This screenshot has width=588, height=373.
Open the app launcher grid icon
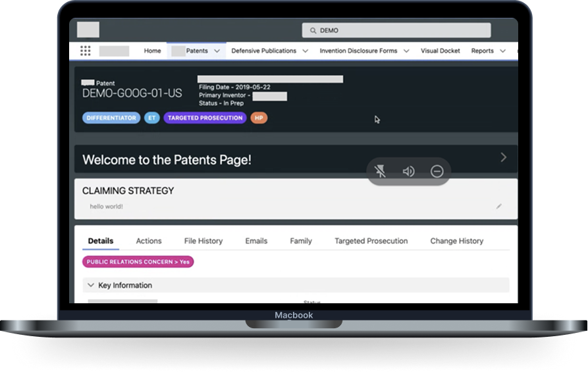click(86, 51)
